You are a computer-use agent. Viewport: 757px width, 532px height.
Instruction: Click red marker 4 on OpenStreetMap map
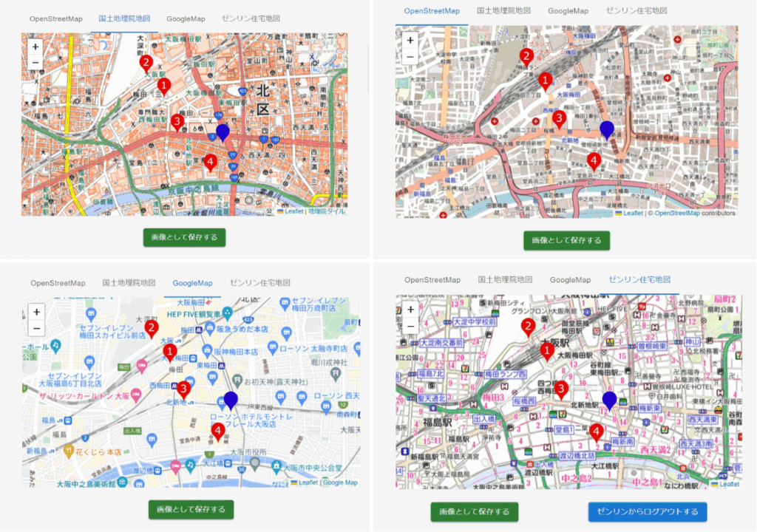(x=594, y=162)
